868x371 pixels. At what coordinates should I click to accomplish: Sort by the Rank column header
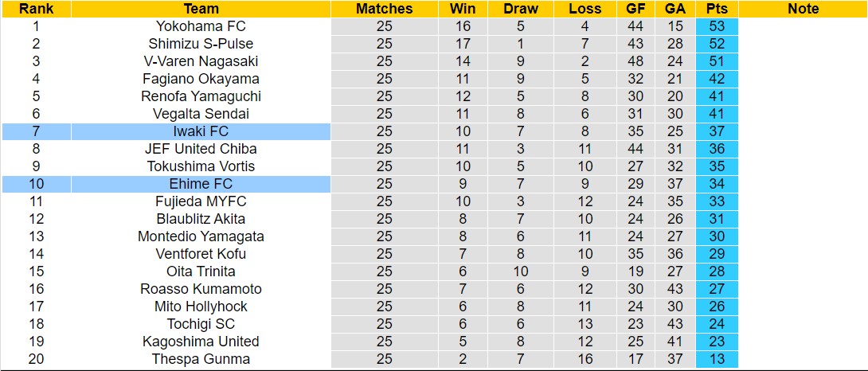(x=35, y=9)
